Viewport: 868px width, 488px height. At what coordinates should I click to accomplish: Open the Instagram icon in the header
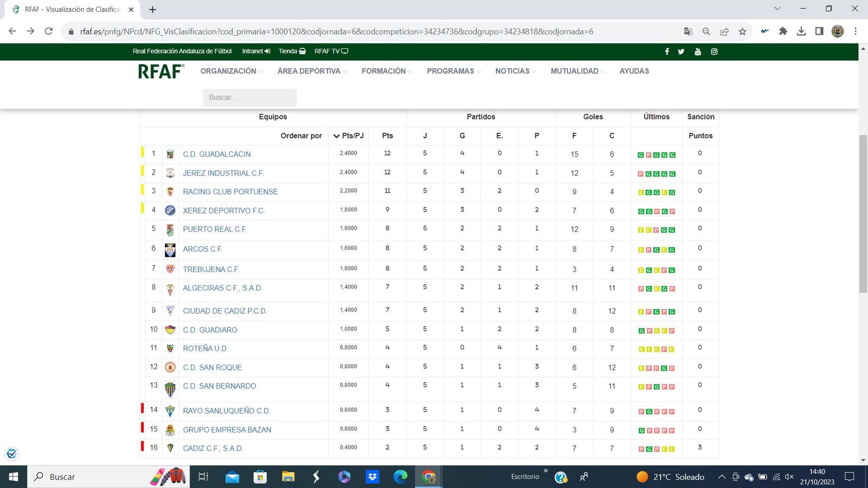pos(714,52)
